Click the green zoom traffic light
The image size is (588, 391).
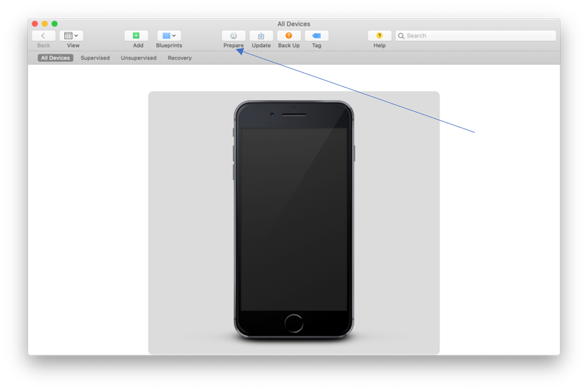(55, 24)
